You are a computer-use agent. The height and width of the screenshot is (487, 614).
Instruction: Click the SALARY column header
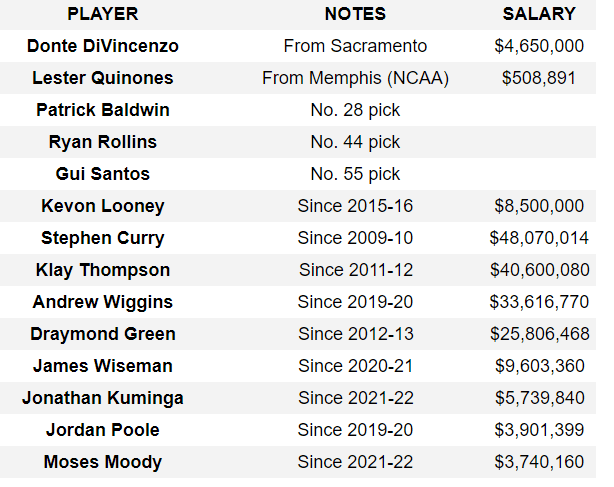[539, 14]
